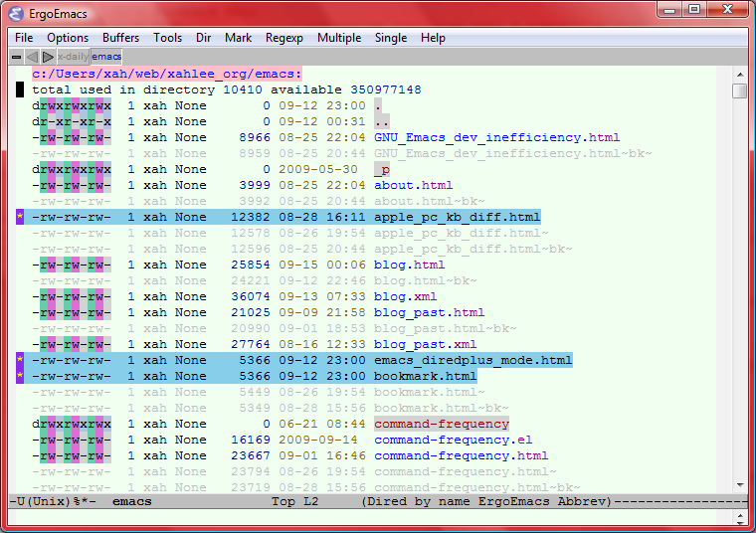Viewport: 756px width, 533px height.
Task: Click the mark star beside apple_pc_kb_diff.html
Action: pos(20,217)
